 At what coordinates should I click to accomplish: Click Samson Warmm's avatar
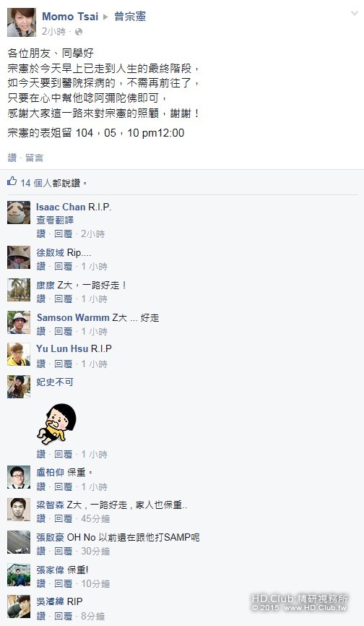19,322
